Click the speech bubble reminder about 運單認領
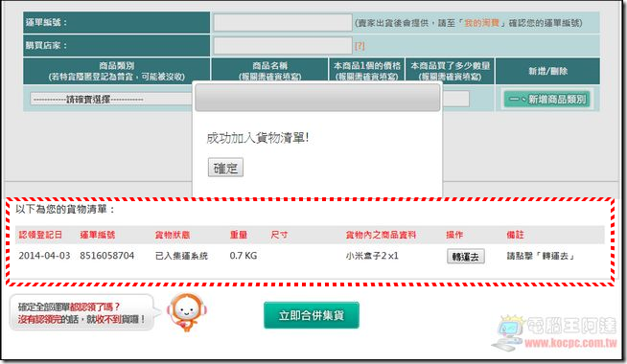This screenshot has width=627, height=364. pos(81,313)
